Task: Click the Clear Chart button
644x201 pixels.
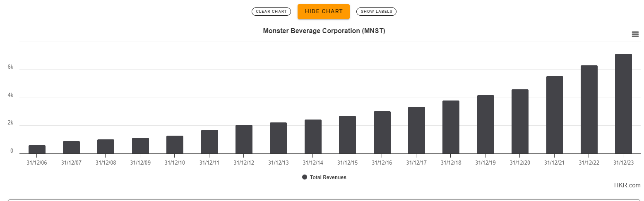Action: (x=272, y=12)
